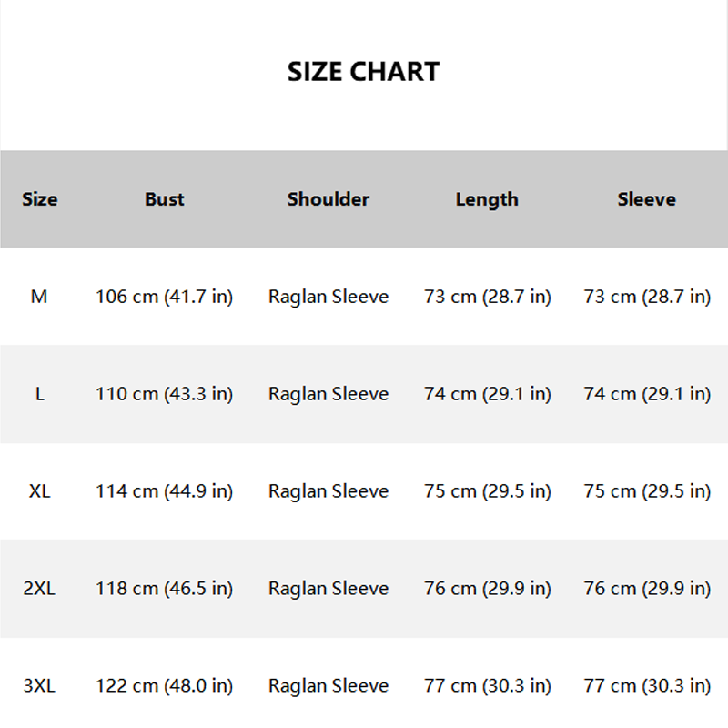Select the 77 cm sleeve in 3XL row
The width and height of the screenshot is (728, 728).
(x=646, y=686)
